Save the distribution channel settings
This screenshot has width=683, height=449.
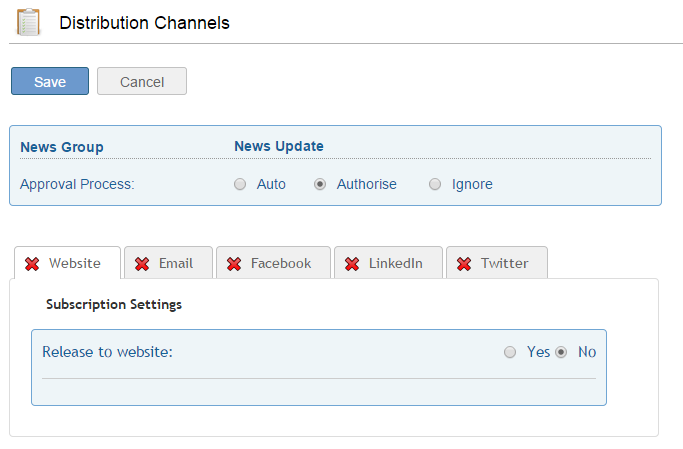click(50, 81)
